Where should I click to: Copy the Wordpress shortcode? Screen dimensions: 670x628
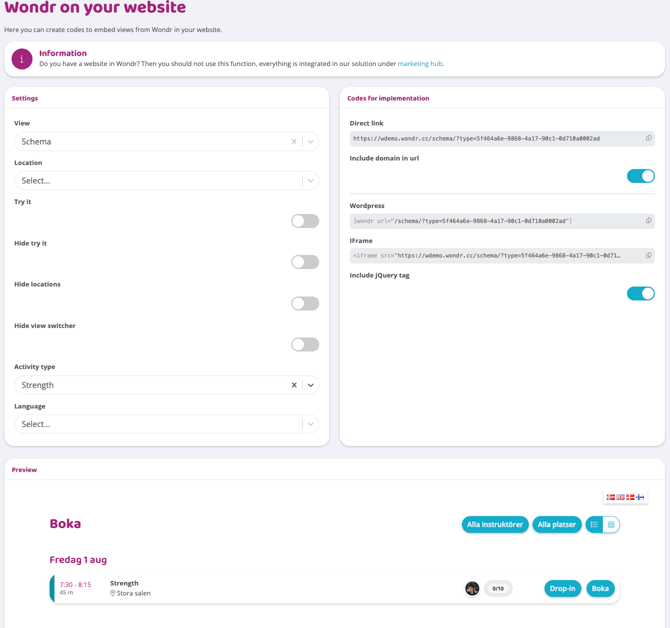pyautogui.click(x=648, y=221)
